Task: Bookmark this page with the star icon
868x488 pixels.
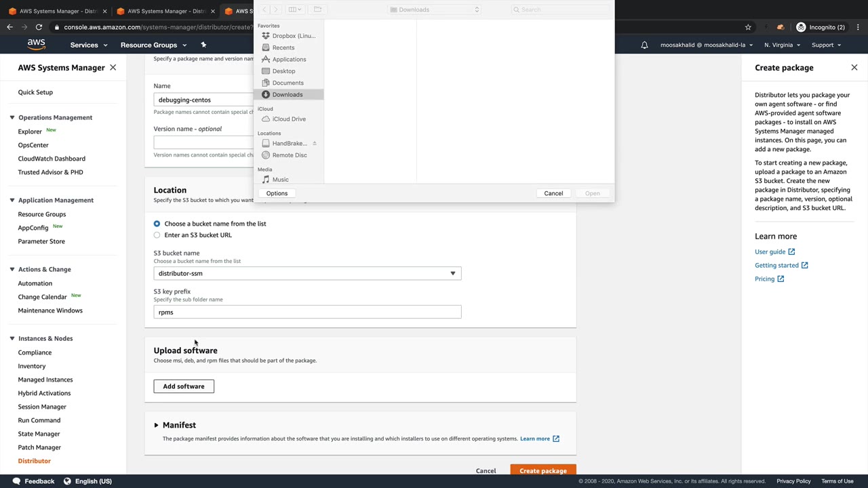Action: [x=748, y=27]
